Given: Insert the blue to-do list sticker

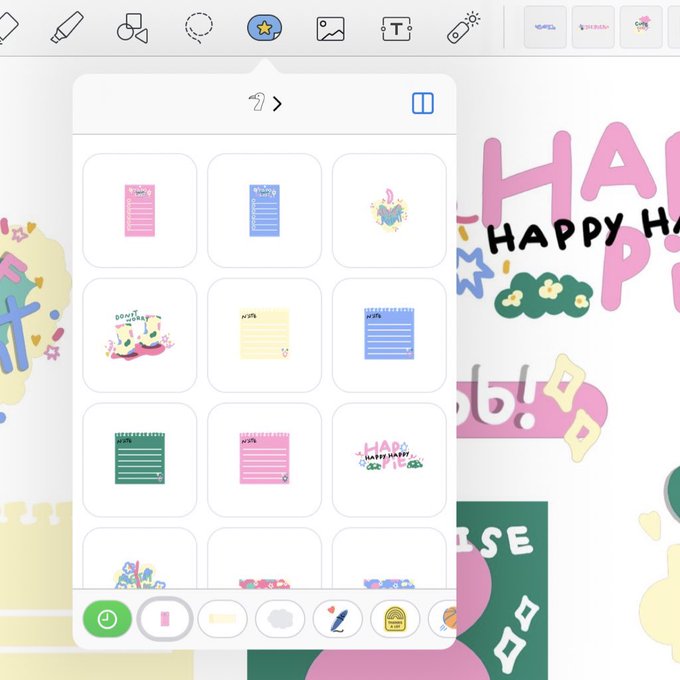Looking at the screenshot, I should [x=265, y=210].
